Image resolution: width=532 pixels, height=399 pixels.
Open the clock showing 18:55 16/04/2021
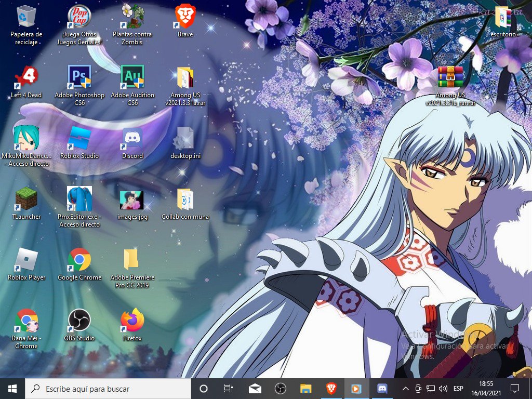click(486, 389)
